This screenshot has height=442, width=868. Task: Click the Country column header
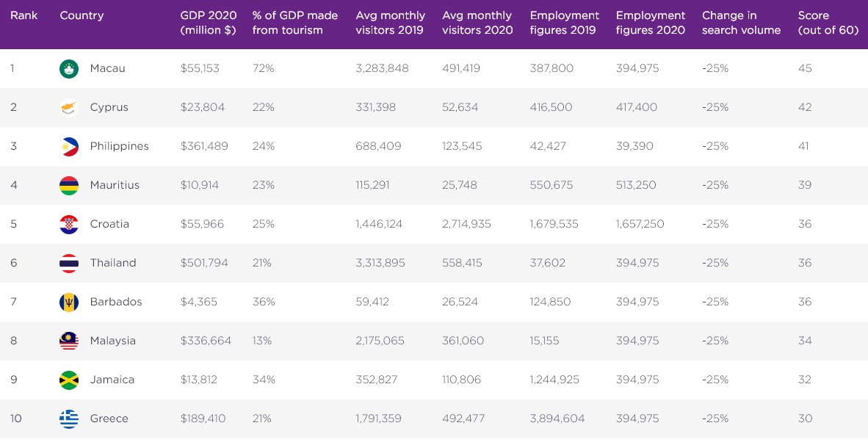pos(82,15)
